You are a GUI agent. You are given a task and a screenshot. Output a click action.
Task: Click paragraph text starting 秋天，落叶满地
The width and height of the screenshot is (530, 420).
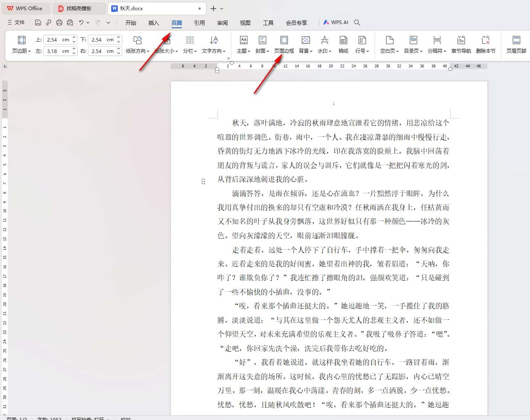point(333,151)
